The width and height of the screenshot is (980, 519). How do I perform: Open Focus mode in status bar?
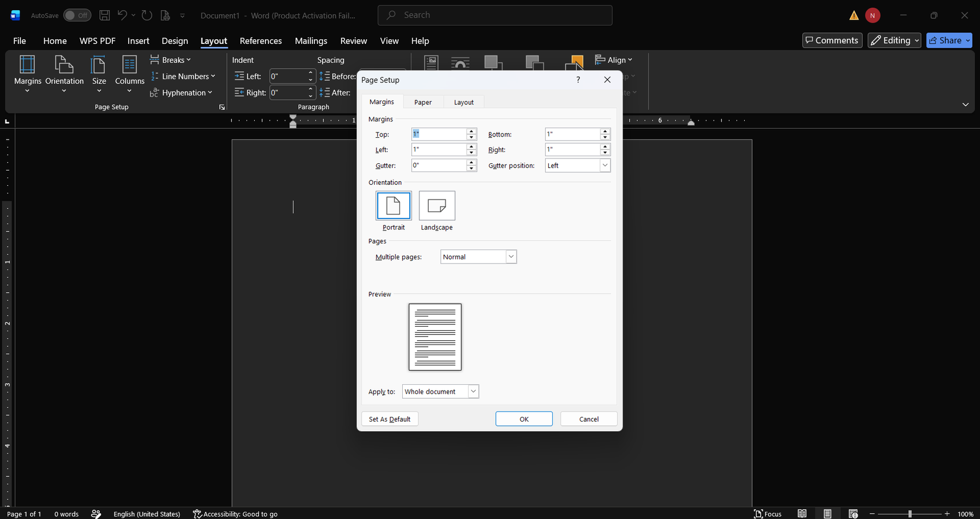pos(768,514)
